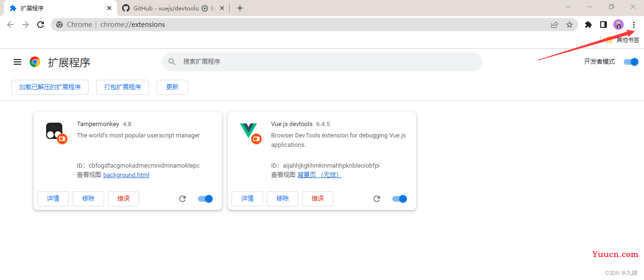The height and width of the screenshot is (280, 644).
Task: Open the profile avatar menu
Action: click(619, 25)
